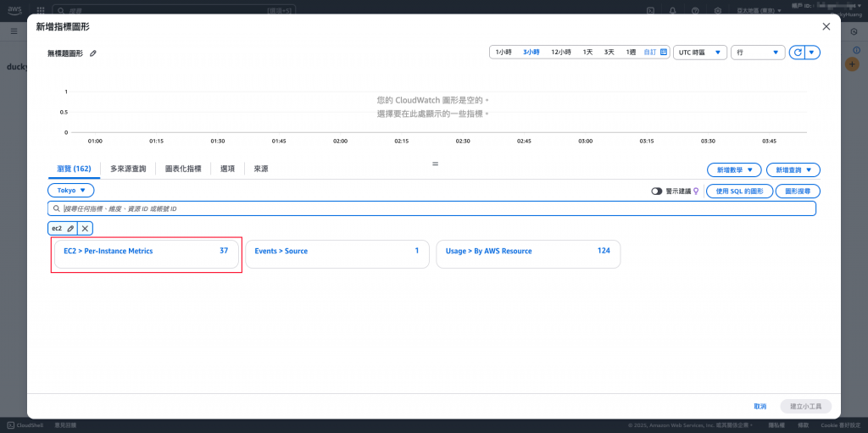Open the 新增數學 dropdown
Screen dimensions: 868x433
[734, 170]
